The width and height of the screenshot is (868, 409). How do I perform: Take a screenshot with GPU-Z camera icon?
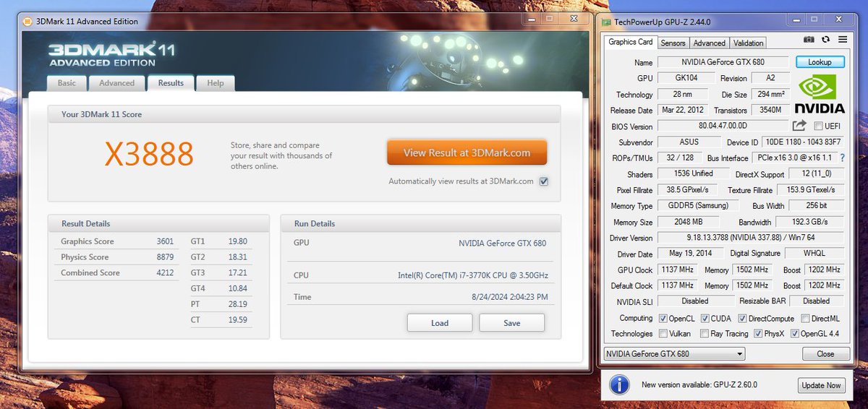tap(809, 40)
